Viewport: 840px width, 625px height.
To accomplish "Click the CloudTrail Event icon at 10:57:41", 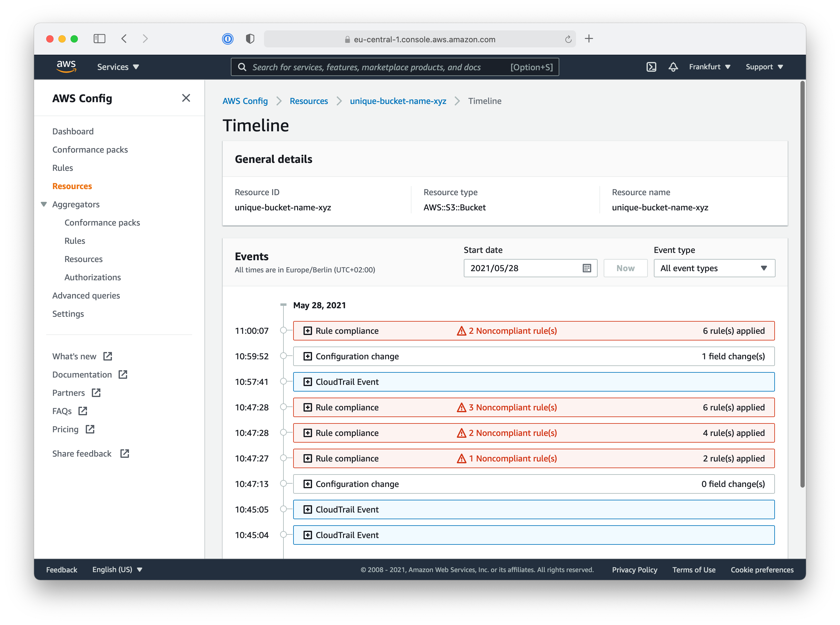I will [307, 382].
